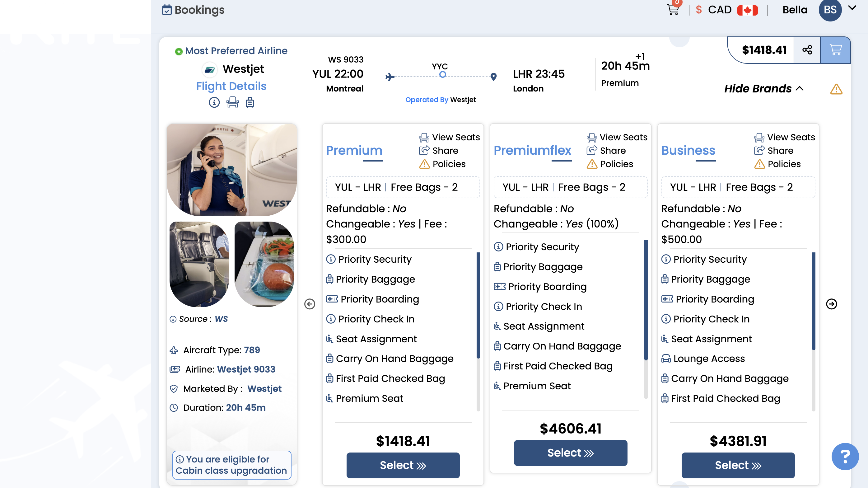Click the Premium features list scrollbar
Image resolution: width=868 pixels, height=488 pixels.
click(x=478, y=305)
